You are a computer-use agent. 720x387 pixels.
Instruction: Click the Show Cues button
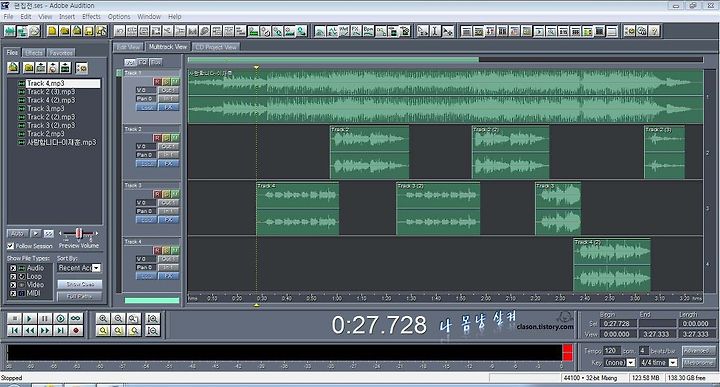(80, 285)
